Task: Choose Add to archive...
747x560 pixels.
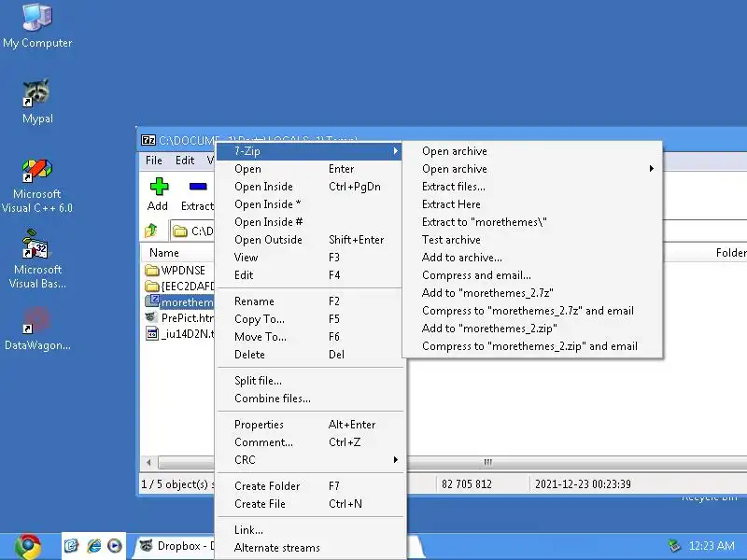Action: tap(532, 258)
